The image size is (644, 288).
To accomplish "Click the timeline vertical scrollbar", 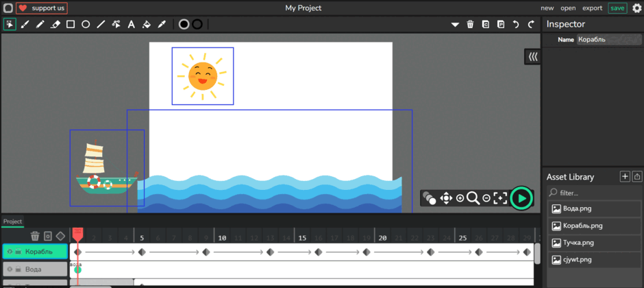I will [537, 254].
